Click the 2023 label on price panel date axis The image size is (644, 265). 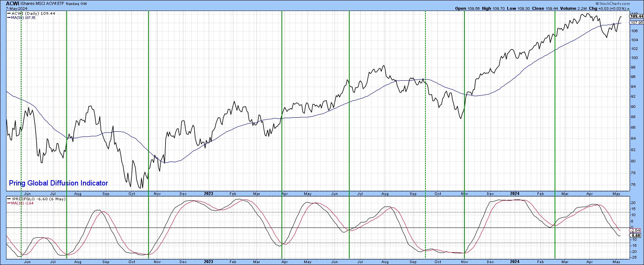tap(208, 193)
